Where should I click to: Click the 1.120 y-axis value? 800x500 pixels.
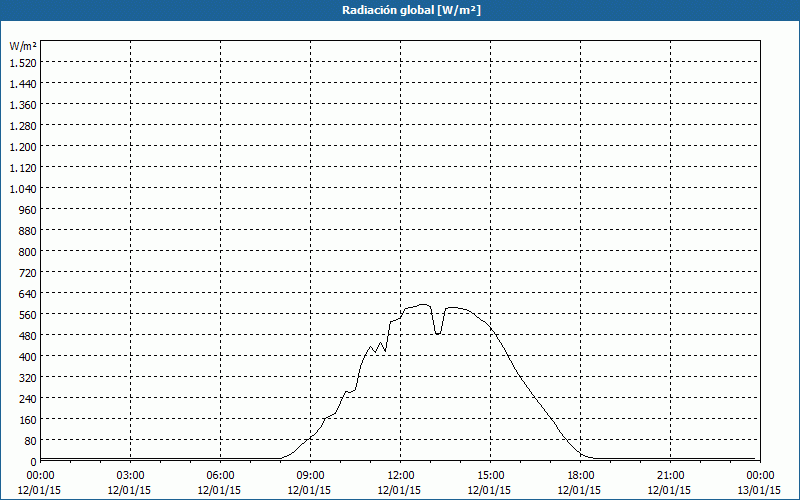pos(23,168)
